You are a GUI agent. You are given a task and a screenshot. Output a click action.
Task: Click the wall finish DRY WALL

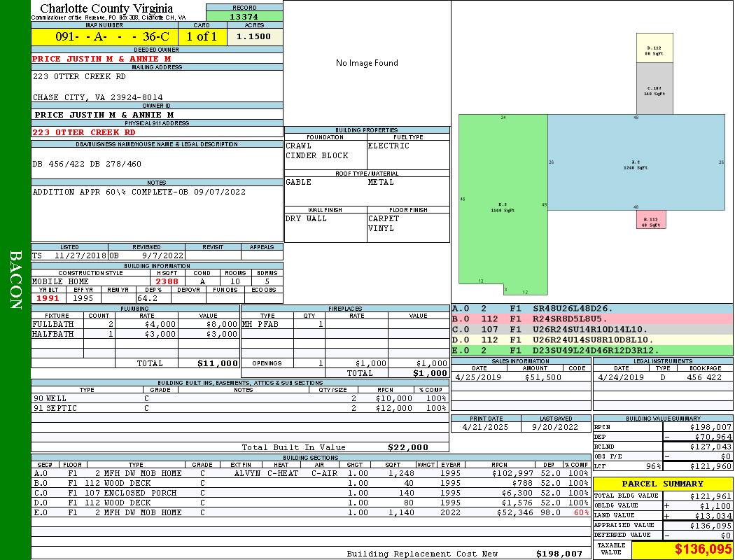(x=306, y=219)
